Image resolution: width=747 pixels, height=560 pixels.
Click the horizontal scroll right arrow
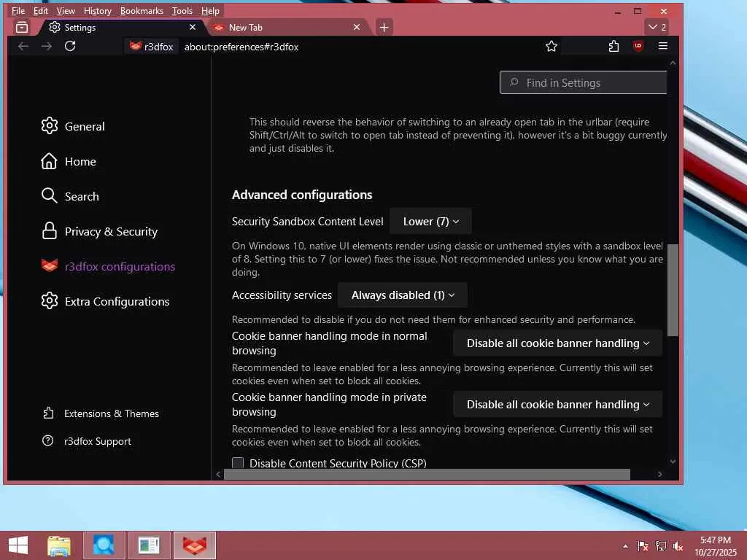(x=659, y=474)
